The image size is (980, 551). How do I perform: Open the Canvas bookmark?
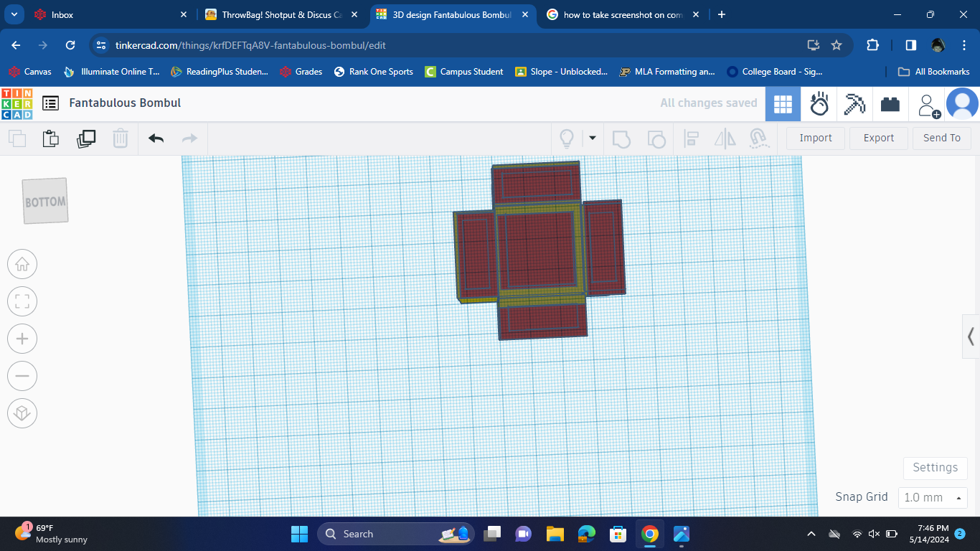[29, 72]
